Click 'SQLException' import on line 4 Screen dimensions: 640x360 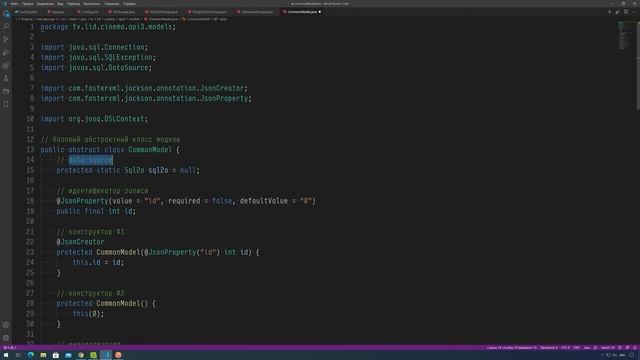128,58
